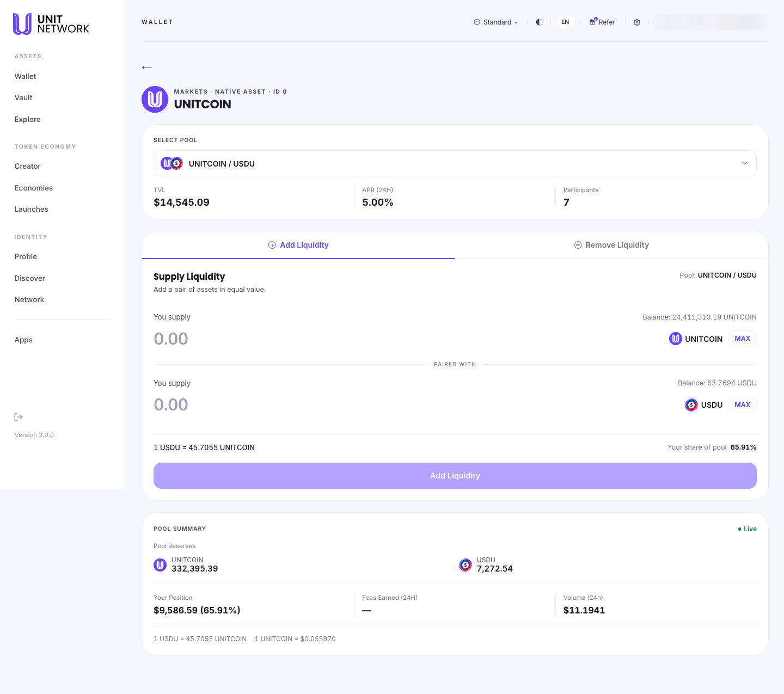Click UNITCOIN reserve 332,395.39
This screenshot has width=784, height=694.
pos(195,569)
